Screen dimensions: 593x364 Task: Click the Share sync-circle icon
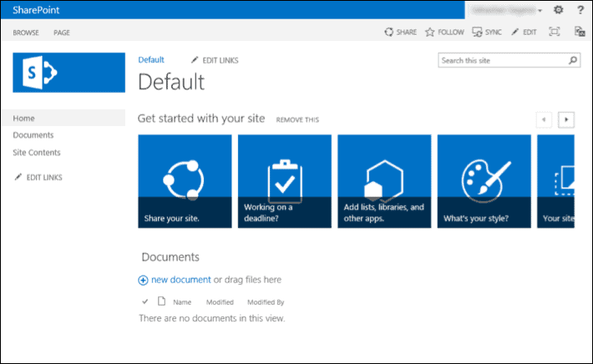388,32
